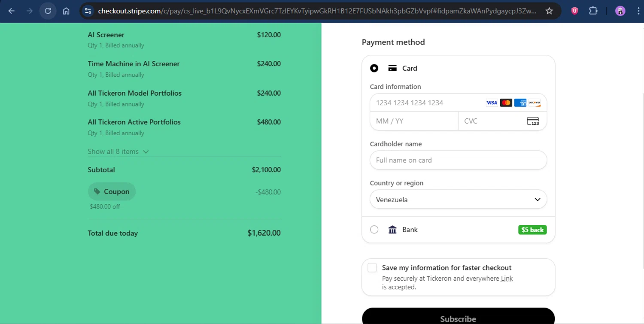Focus the Cardholder name field
The width and height of the screenshot is (644, 324).
pos(458,160)
